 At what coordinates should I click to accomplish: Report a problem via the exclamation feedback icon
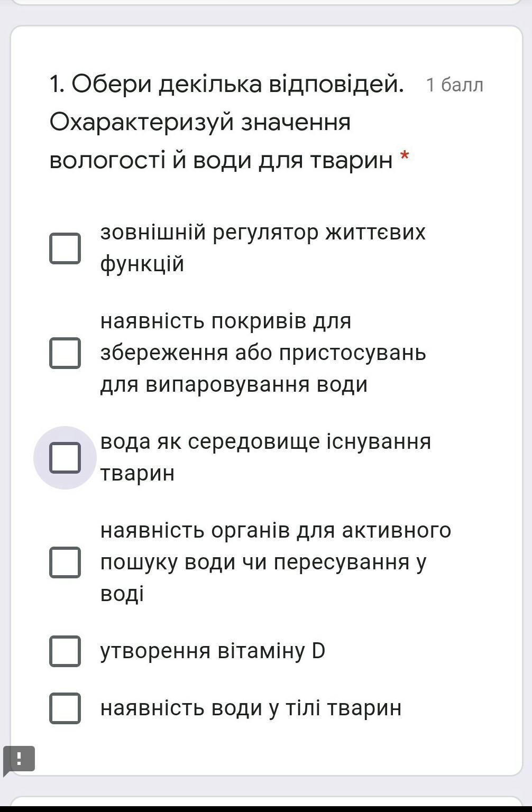[19, 760]
